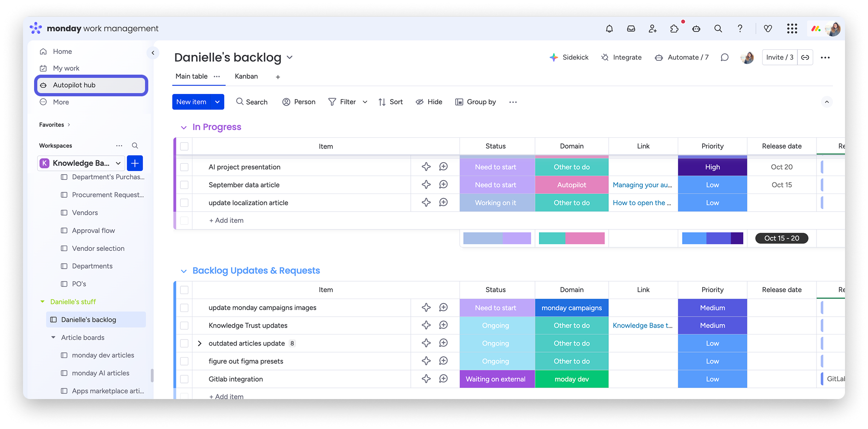Open Automate / 7 automations
This screenshot has width=868, height=429.
682,57
